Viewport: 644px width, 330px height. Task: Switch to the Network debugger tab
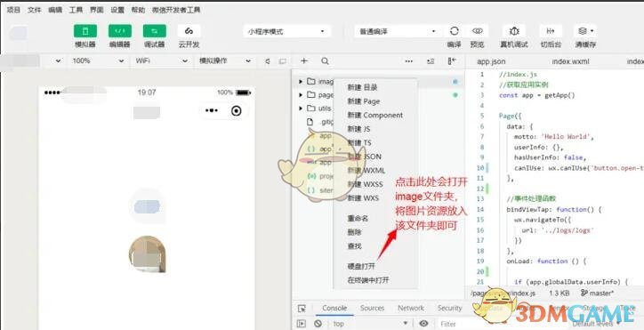411,308
